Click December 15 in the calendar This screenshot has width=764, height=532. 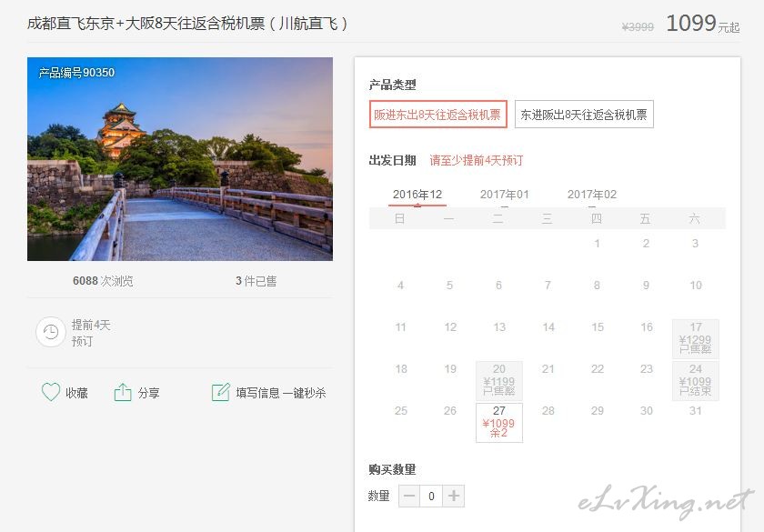[x=597, y=326]
